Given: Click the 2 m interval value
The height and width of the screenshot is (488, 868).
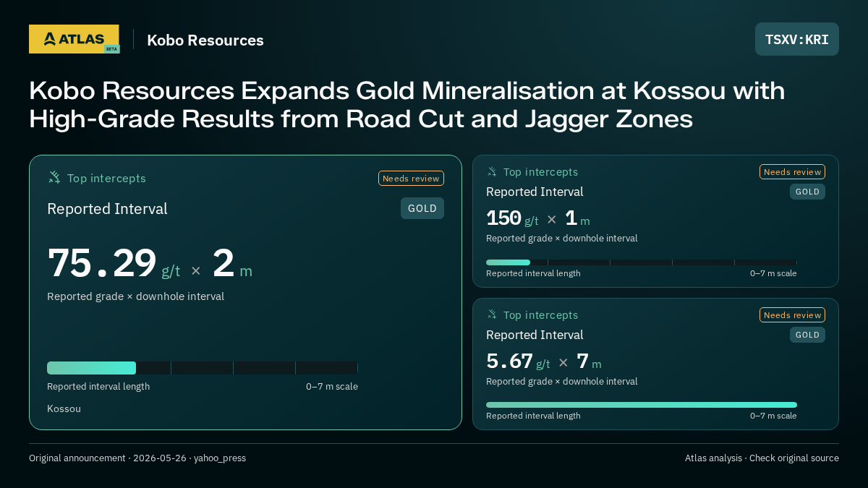Looking at the screenshot, I should [x=232, y=263].
